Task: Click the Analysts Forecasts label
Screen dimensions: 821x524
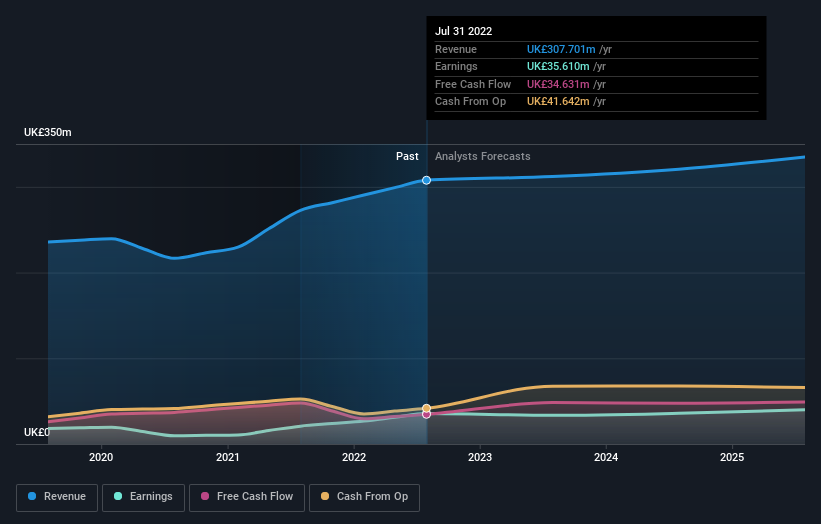Action: tap(483, 157)
